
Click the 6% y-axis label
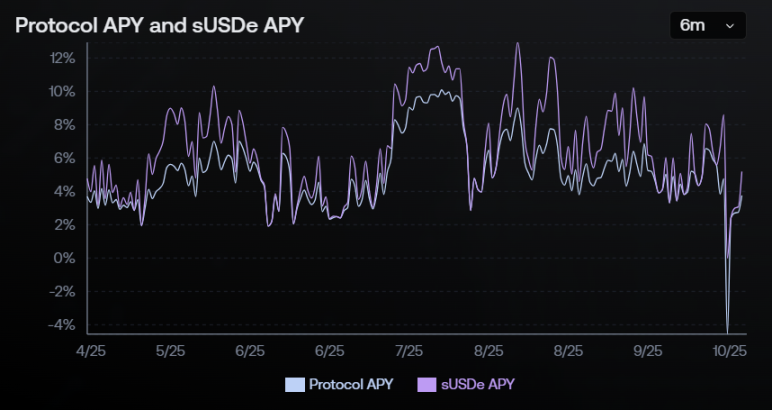click(66, 158)
